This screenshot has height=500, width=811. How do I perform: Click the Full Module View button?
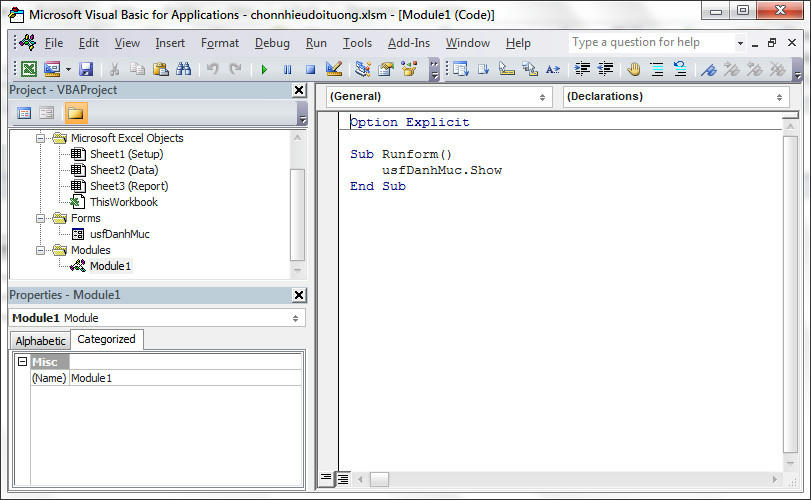tap(343, 479)
